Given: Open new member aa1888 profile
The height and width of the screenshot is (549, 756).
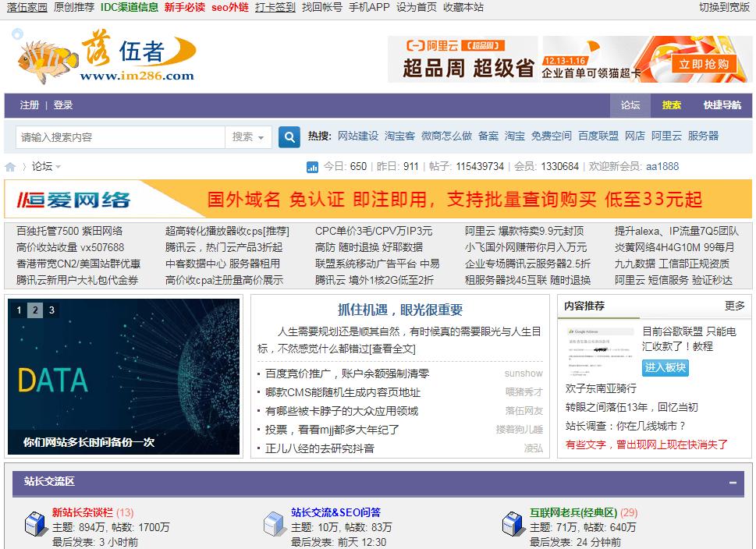Looking at the screenshot, I should (662, 167).
